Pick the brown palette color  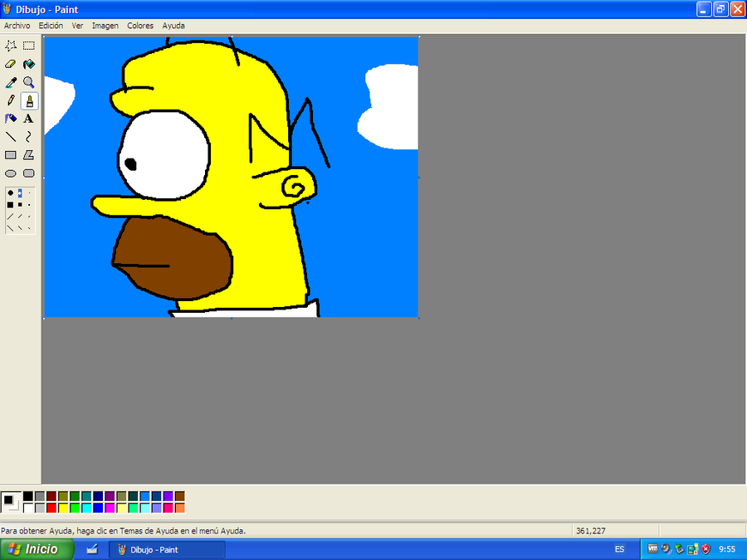179,497
